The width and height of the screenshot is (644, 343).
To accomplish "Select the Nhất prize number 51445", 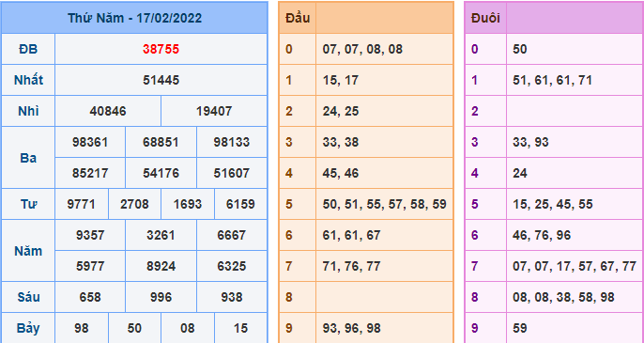I will point(161,80).
